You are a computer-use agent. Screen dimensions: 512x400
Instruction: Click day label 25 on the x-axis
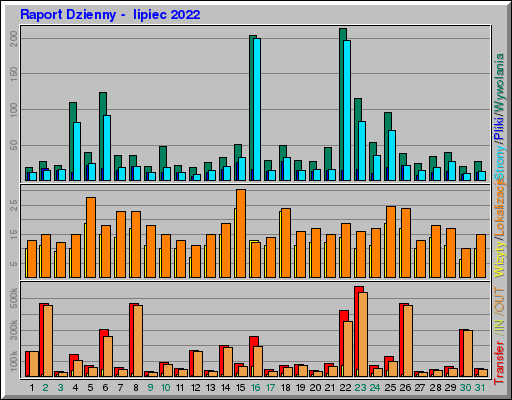click(x=390, y=388)
